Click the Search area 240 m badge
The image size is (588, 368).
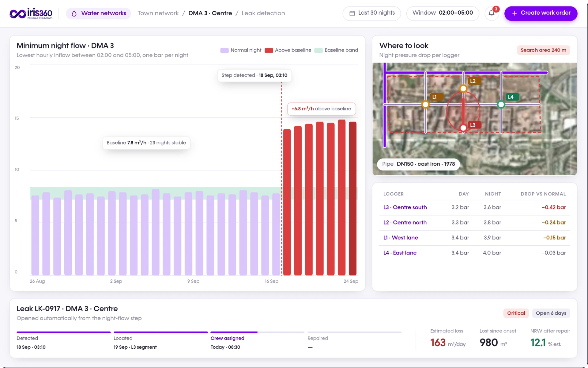pyautogui.click(x=543, y=50)
